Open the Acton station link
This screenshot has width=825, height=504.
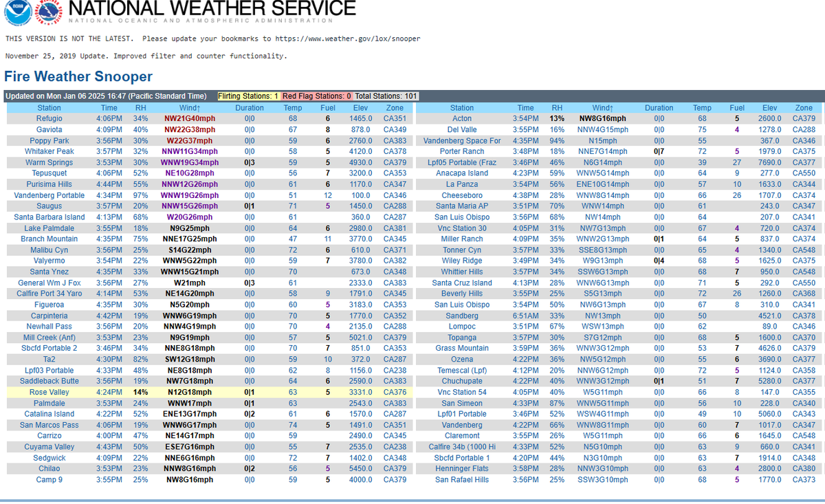click(x=462, y=118)
